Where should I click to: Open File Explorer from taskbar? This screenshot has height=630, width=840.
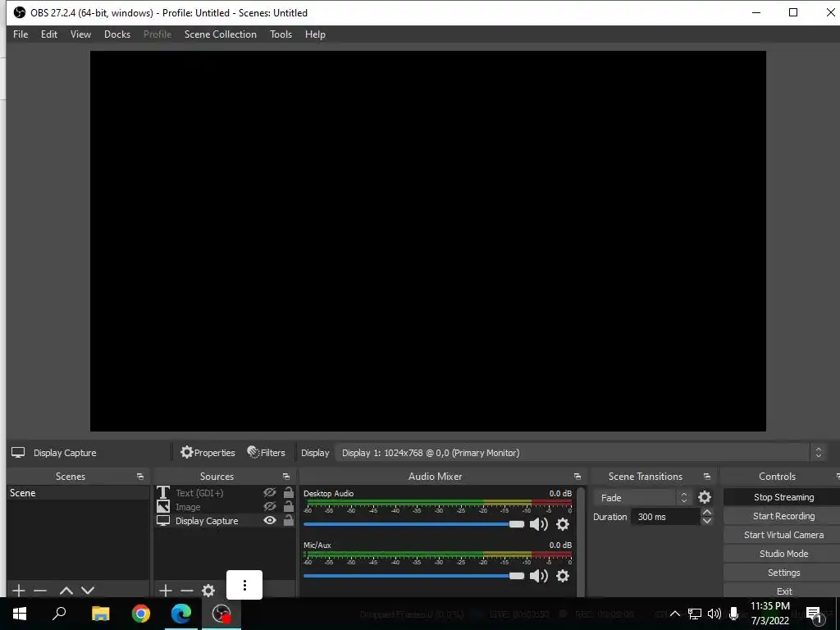100,614
